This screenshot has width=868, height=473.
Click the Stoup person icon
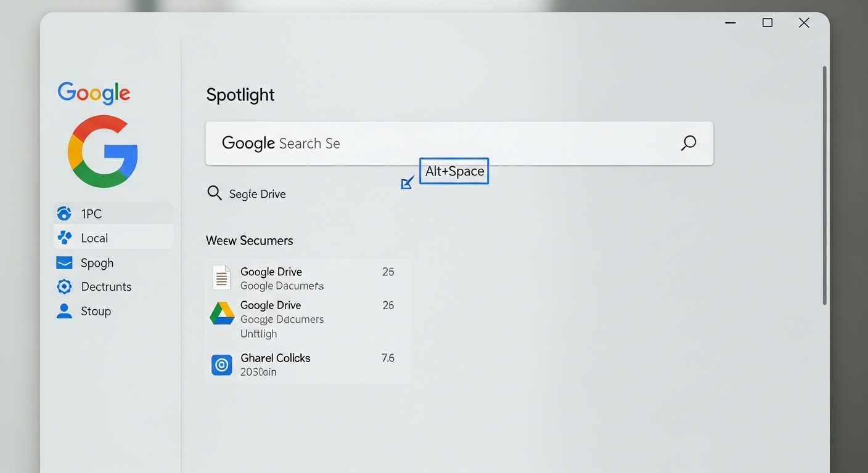64,311
